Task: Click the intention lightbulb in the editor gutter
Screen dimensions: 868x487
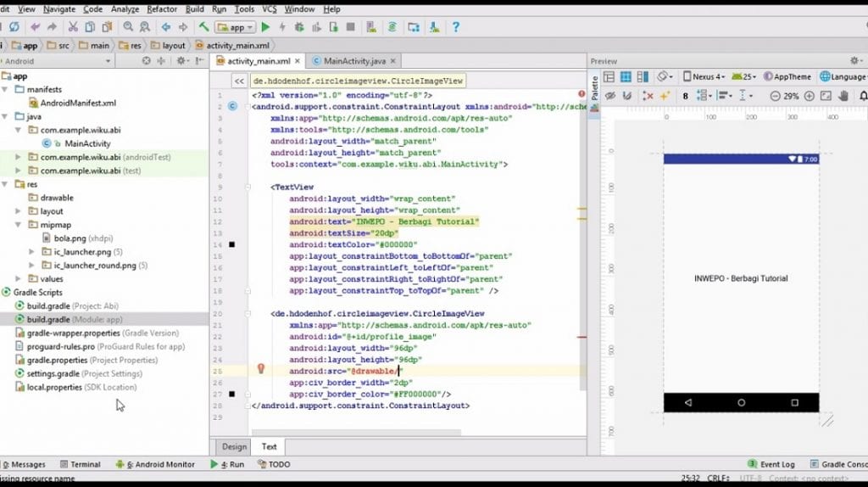Action: pos(261,369)
